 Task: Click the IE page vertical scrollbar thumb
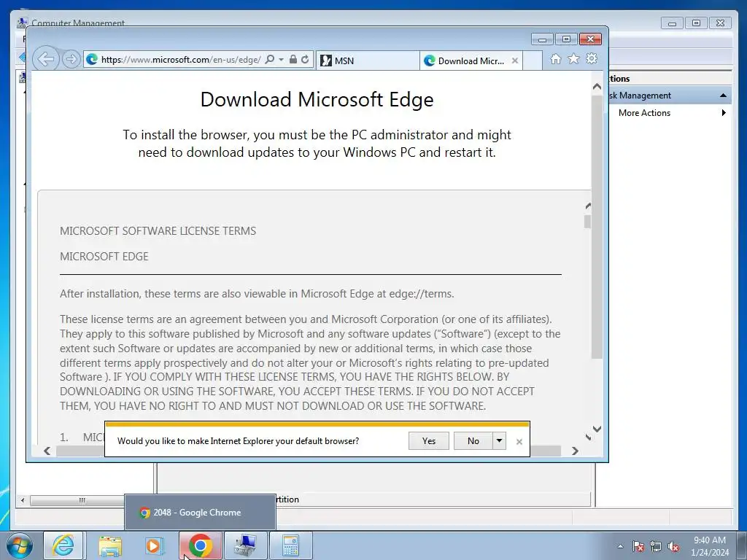click(597, 226)
